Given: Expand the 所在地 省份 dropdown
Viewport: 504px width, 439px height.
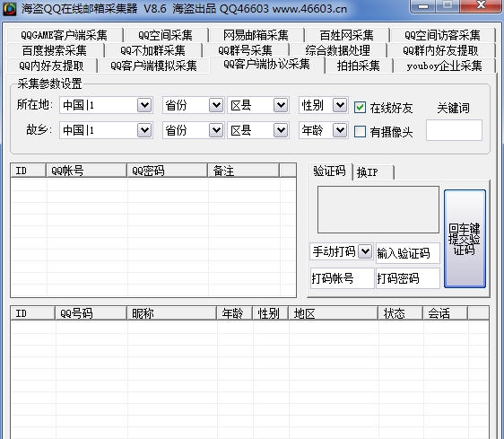Looking at the screenshot, I should tap(216, 105).
